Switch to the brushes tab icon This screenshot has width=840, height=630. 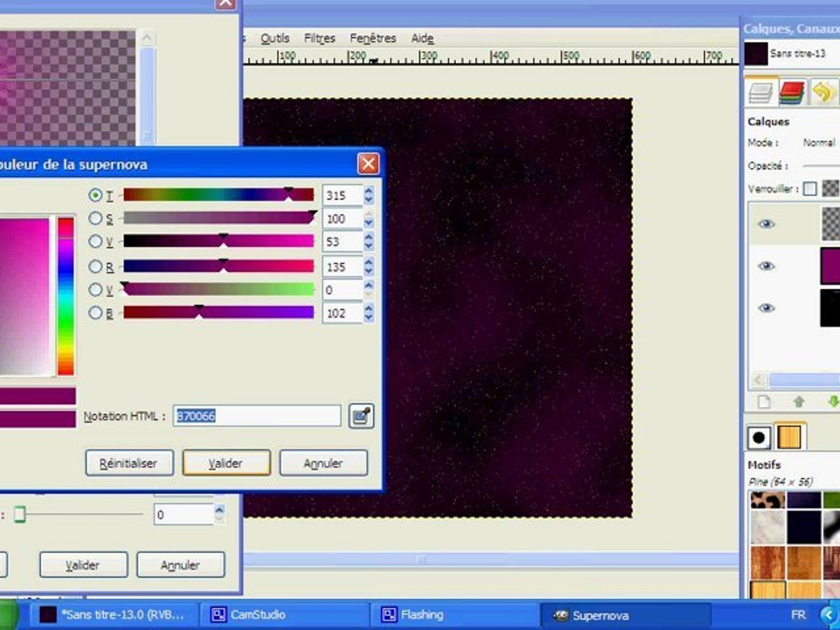(x=759, y=437)
